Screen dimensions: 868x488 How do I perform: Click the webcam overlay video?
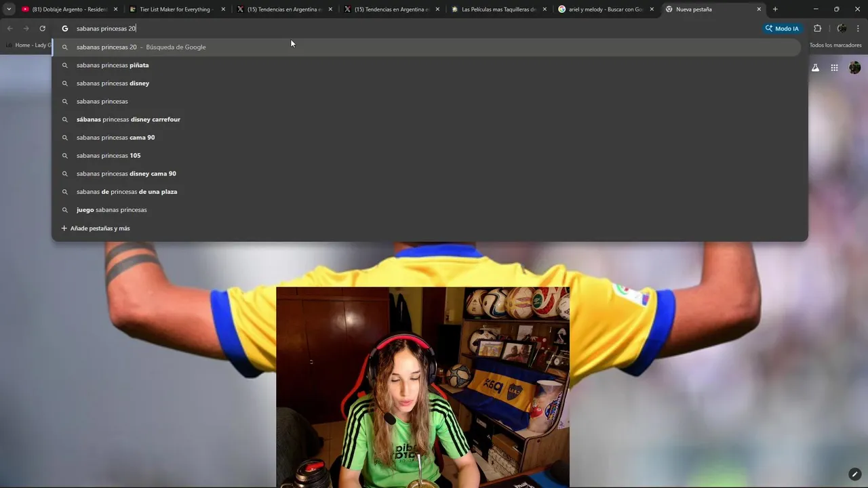tap(422, 387)
